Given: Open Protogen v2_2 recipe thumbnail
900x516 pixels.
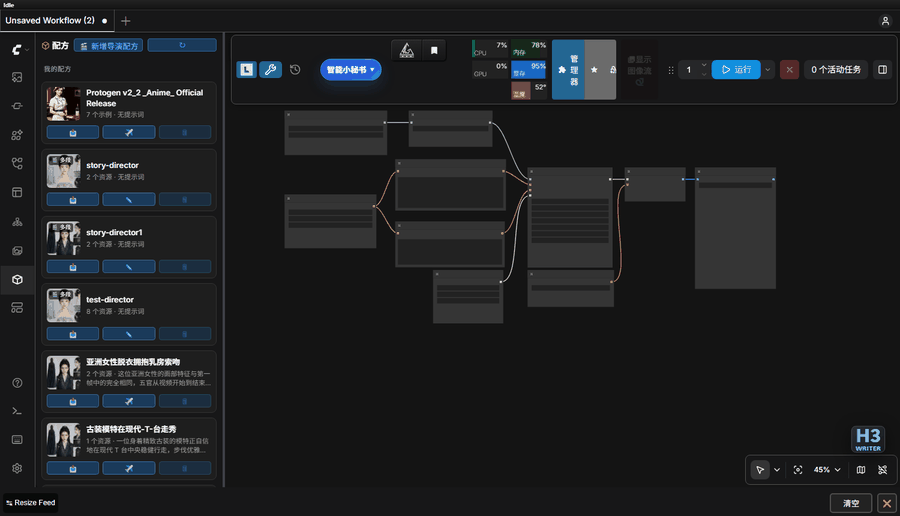Looking at the screenshot, I should click(63, 104).
